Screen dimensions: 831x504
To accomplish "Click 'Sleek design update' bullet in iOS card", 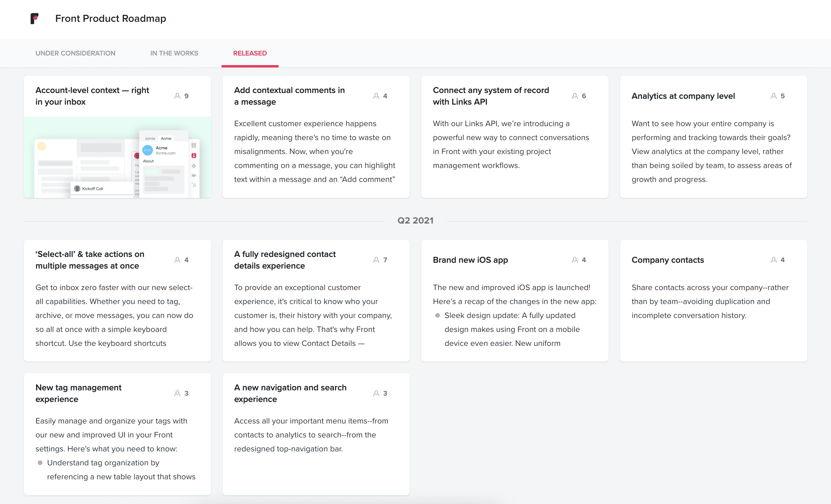I will pyautogui.click(x=512, y=329).
